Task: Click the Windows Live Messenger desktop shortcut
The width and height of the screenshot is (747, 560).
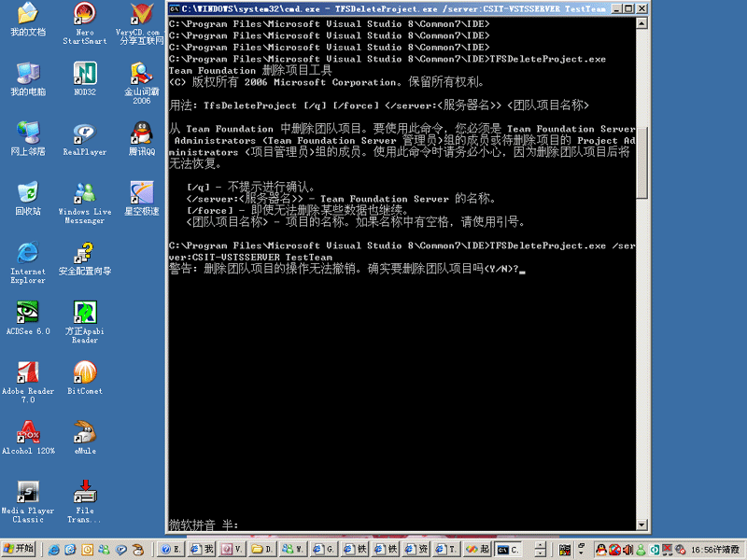Action: click(x=85, y=203)
